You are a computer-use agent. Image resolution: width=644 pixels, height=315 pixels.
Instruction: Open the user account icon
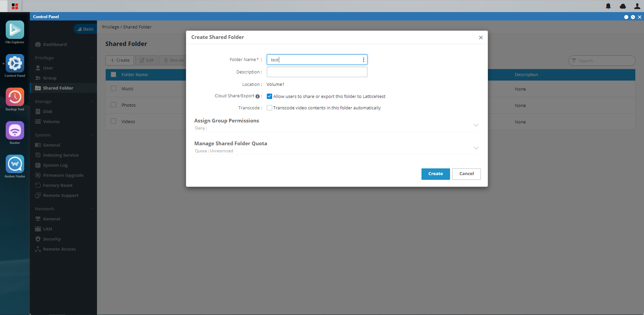tap(637, 6)
